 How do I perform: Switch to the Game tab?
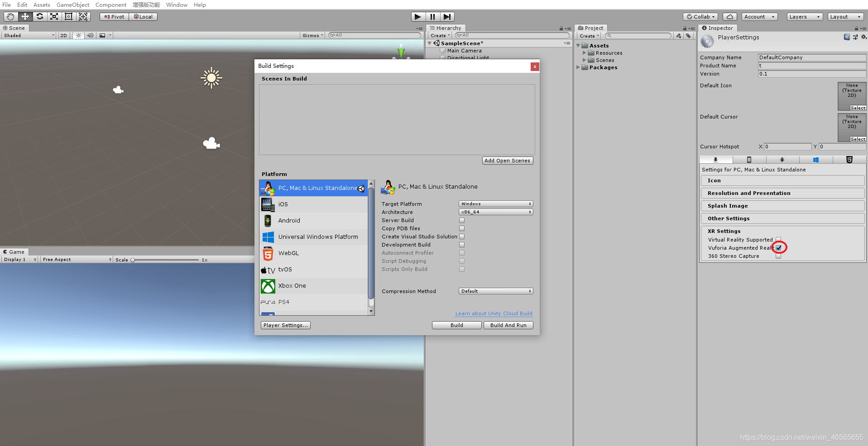[x=14, y=252]
